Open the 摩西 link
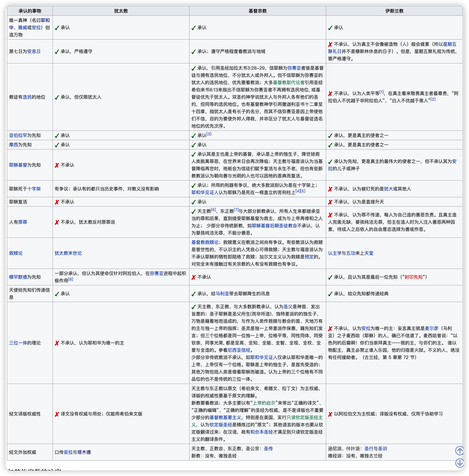This screenshot has height=476, width=469. tap(14, 145)
